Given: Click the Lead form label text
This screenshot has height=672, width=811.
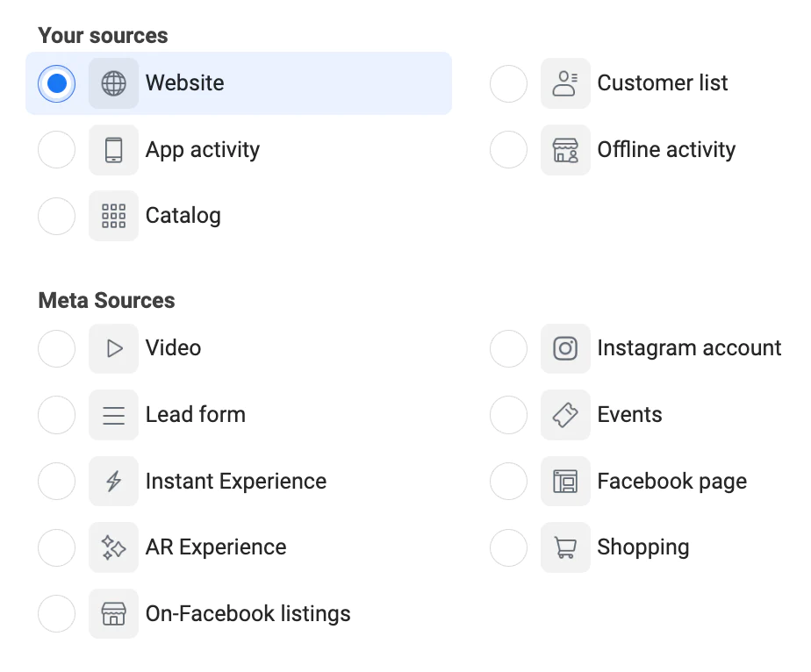Looking at the screenshot, I should [195, 415].
